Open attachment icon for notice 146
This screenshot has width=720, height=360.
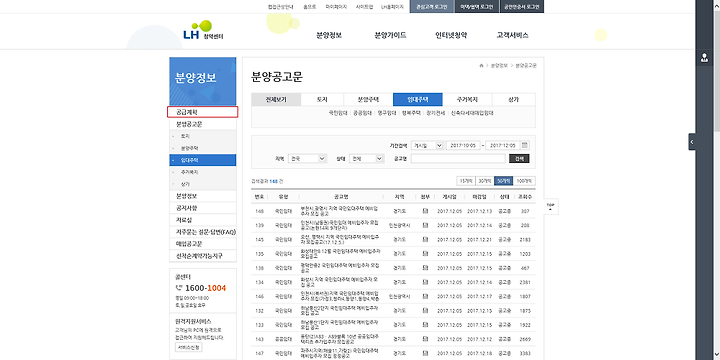point(425,297)
